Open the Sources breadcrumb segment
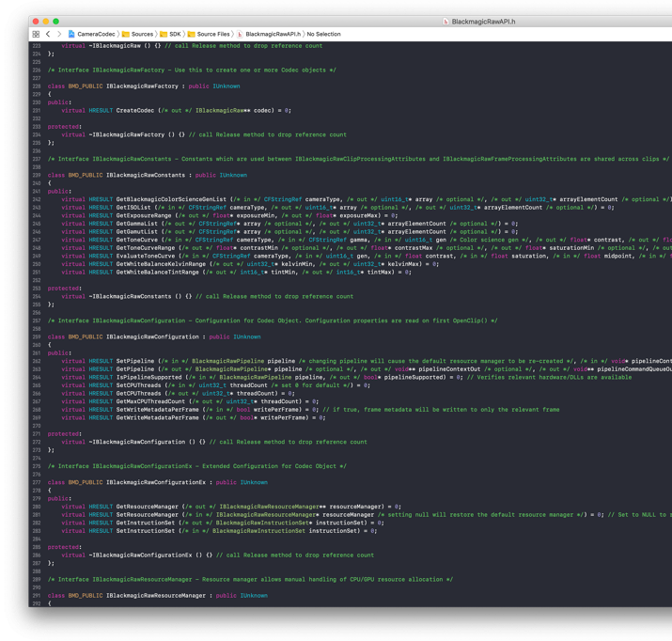The image size is (672, 641). pos(142,34)
